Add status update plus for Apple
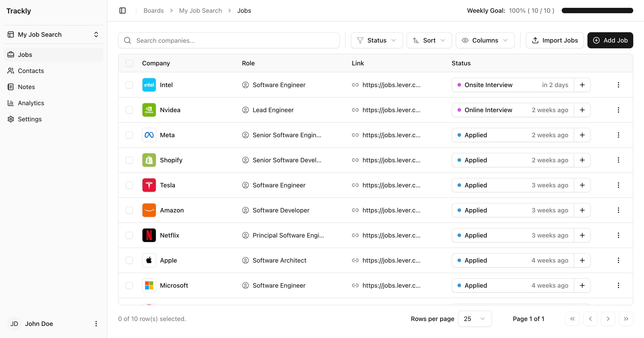 [x=582, y=260]
